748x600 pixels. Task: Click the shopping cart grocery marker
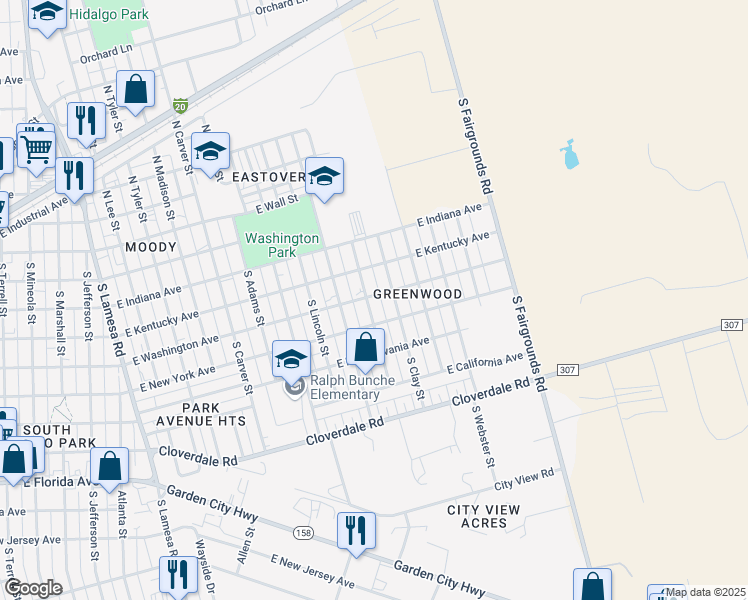click(36, 148)
